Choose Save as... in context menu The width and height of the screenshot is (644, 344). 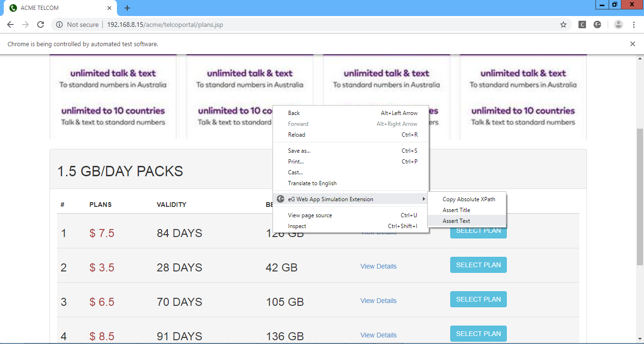tap(351, 151)
